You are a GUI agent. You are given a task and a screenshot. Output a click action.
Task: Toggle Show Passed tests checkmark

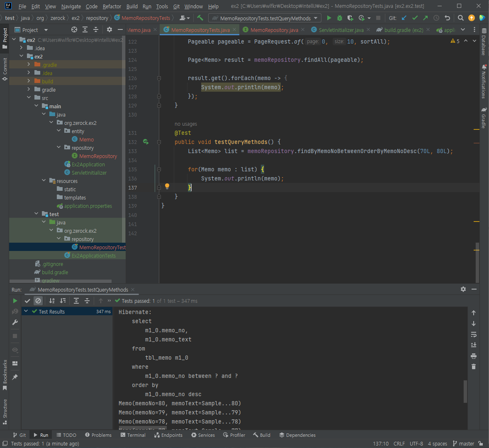coord(27,301)
